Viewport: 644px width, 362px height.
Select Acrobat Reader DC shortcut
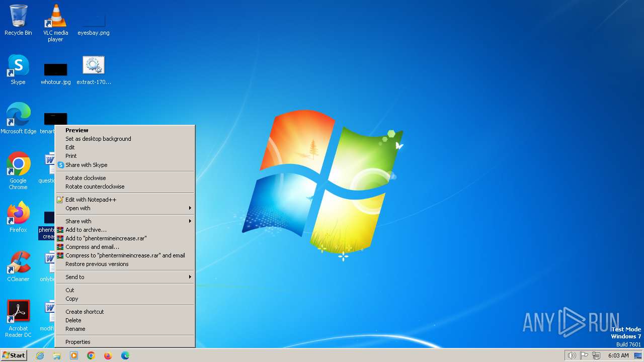click(18, 319)
